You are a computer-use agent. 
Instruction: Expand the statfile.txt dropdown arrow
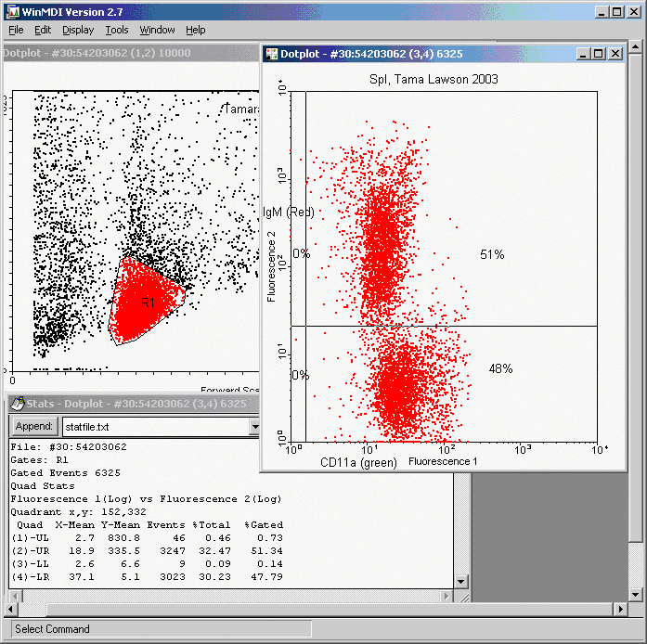click(255, 427)
